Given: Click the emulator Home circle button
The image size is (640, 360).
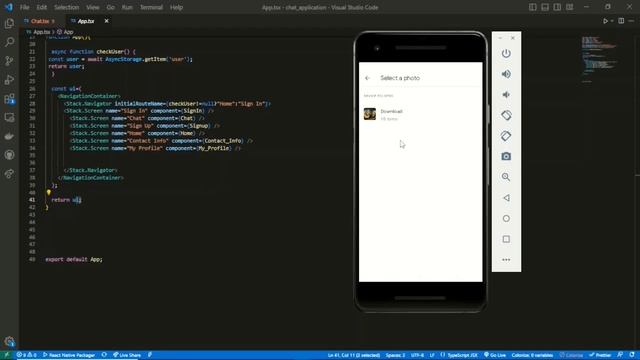Looking at the screenshot, I should click(x=506, y=218).
